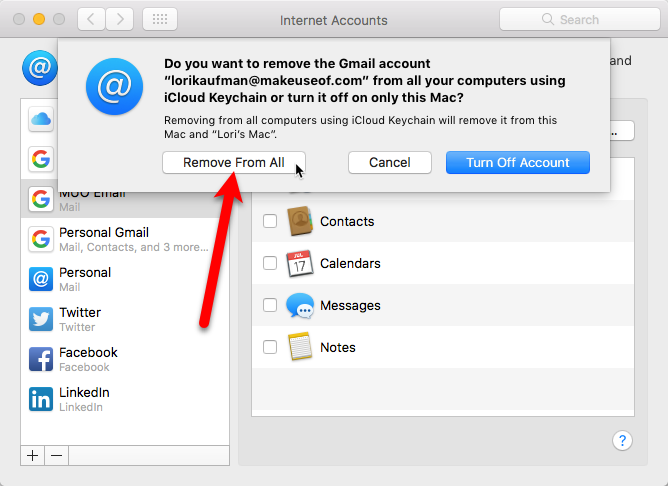Choose Turn Off Account
The width and height of the screenshot is (668, 486).
518,163
